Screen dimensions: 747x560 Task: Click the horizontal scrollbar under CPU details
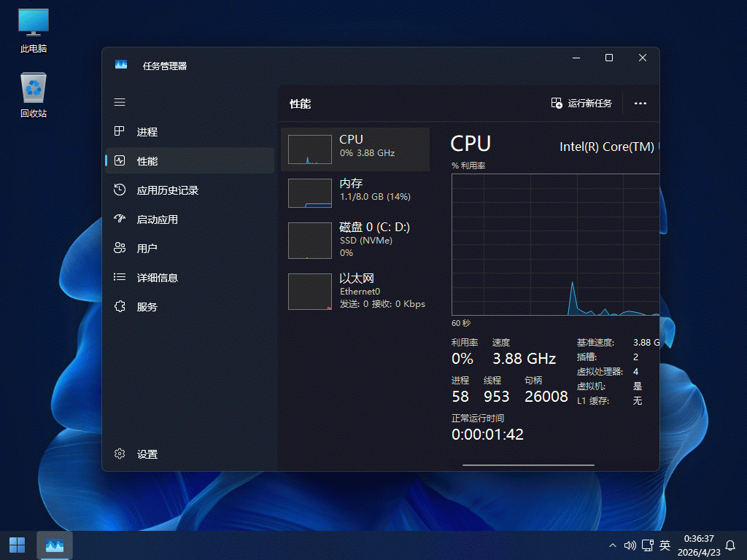[528, 464]
